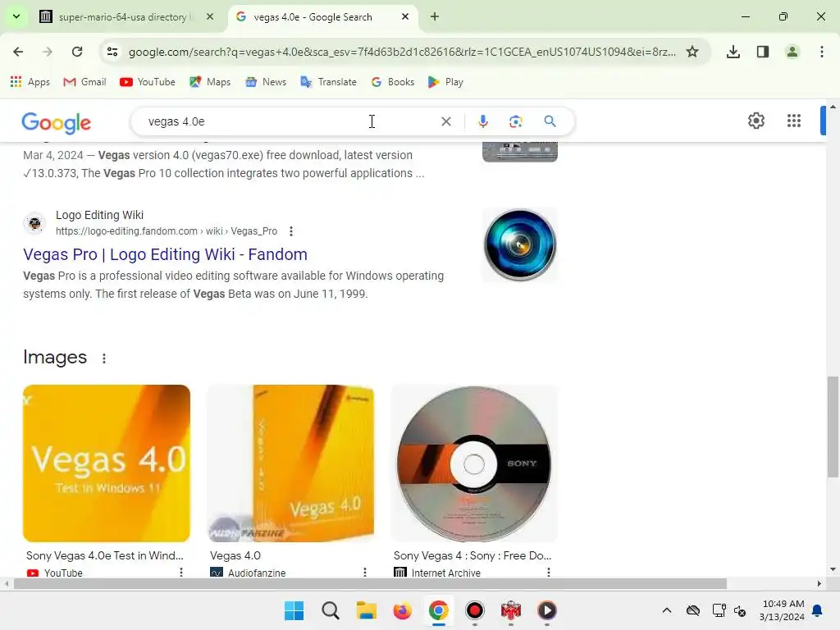Open the Apps bookmark

(30, 82)
